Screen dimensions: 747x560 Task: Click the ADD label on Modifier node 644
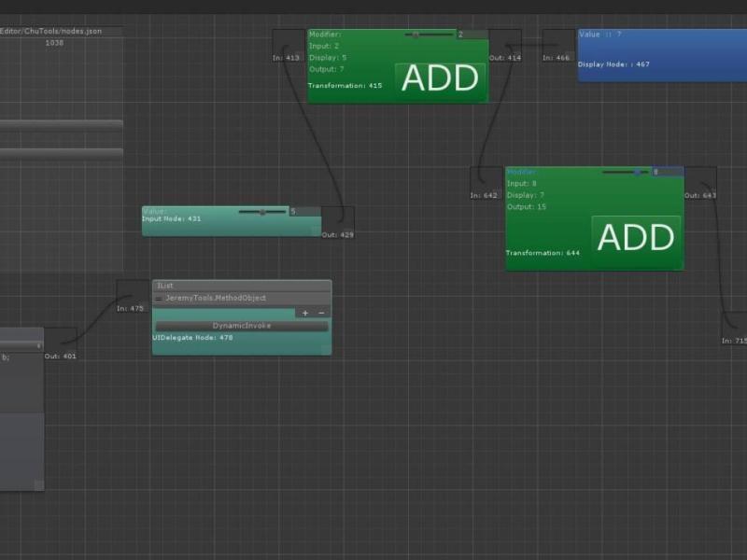(636, 238)
